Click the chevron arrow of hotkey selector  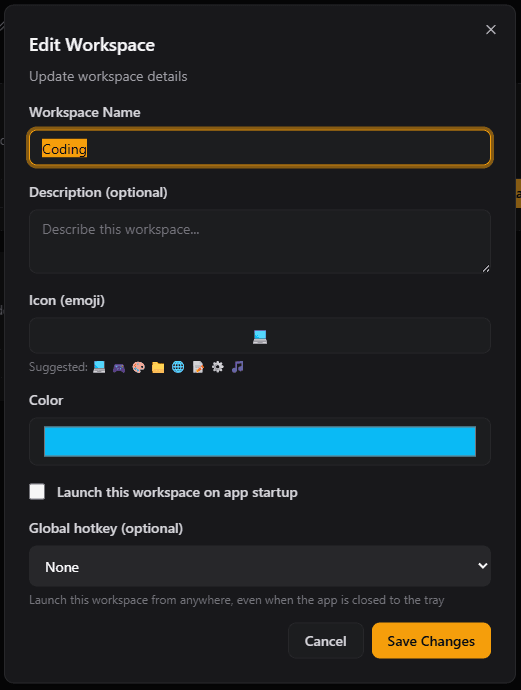point(483,566)
